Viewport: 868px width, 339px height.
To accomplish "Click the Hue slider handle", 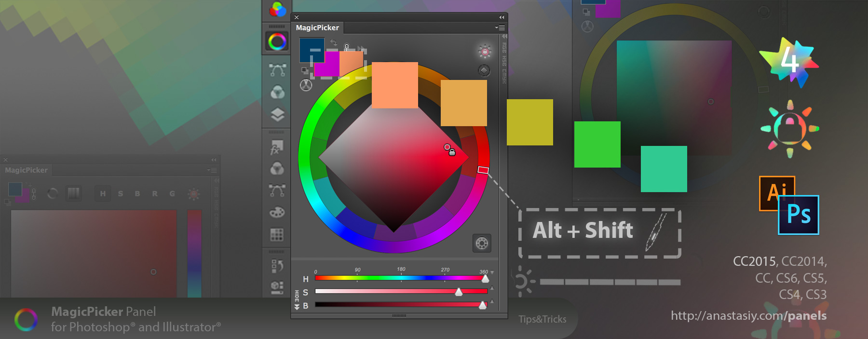I will point(485,279).
